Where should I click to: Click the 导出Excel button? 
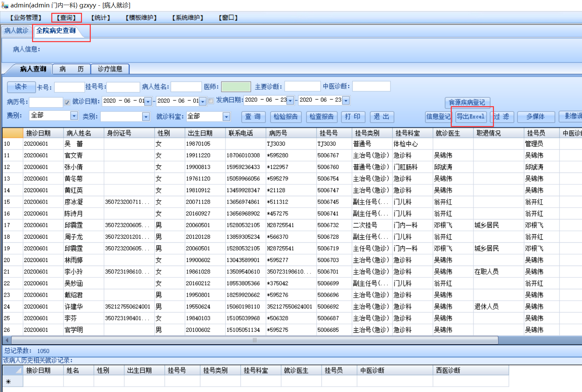click(x=471, y=117)
